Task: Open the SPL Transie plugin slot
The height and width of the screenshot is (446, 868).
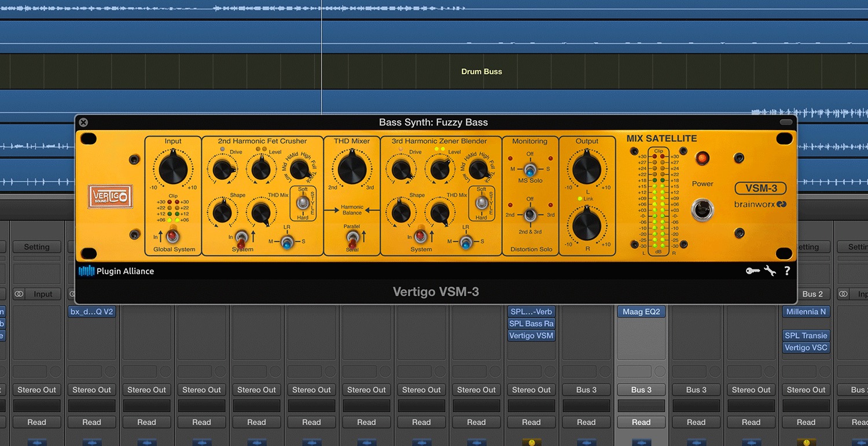Action: (x=806, y=336)
